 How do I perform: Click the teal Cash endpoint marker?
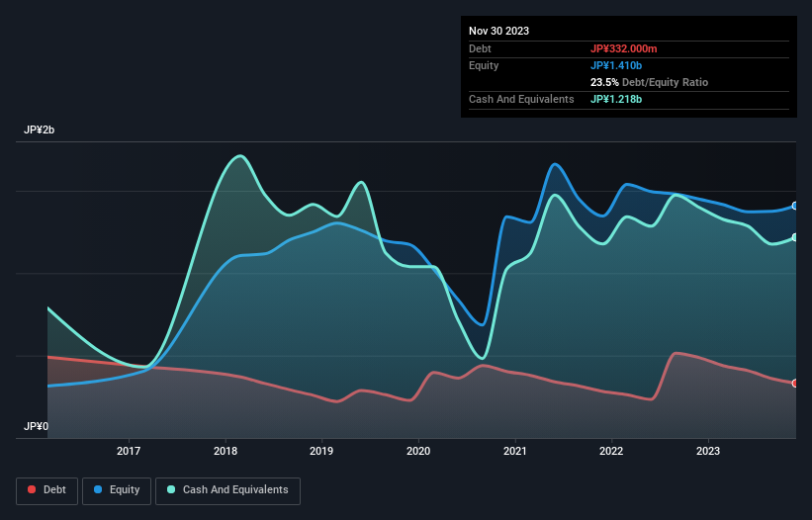[795, 237]
